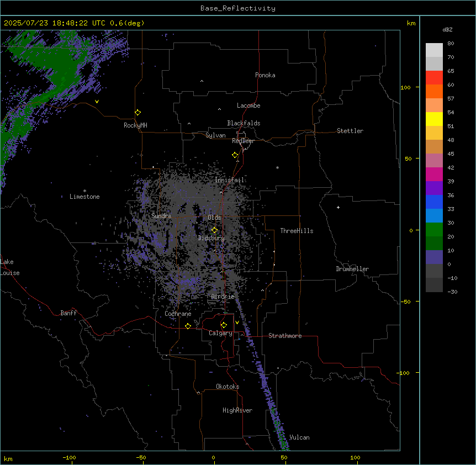
Task: Click the Banff label
Action: pyautogui.click(x=68, y=313)
